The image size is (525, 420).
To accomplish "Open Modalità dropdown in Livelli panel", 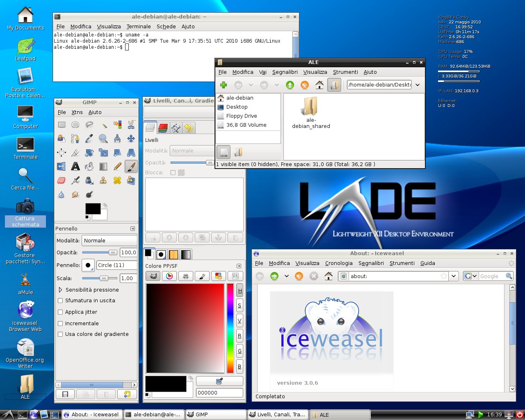I will (192, 151).
